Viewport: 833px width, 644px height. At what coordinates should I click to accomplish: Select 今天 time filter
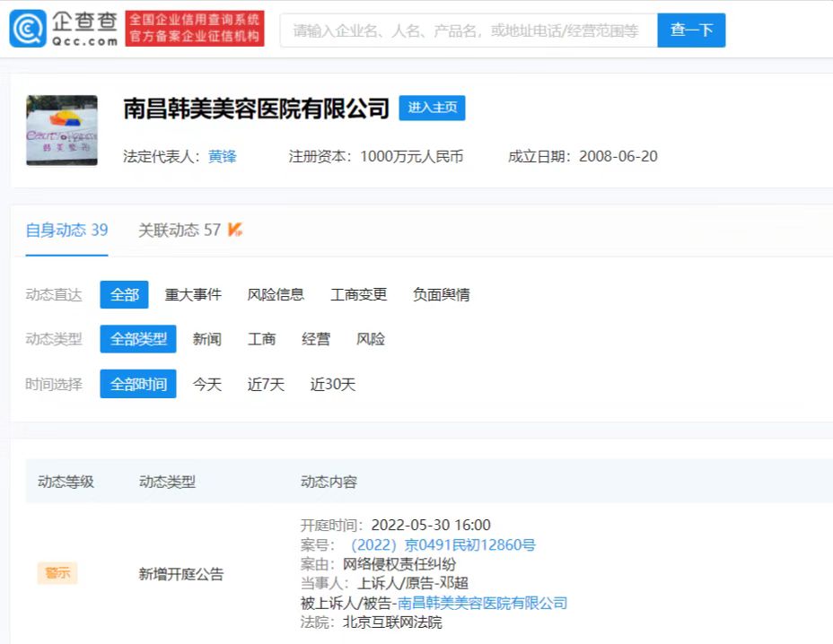206,384
